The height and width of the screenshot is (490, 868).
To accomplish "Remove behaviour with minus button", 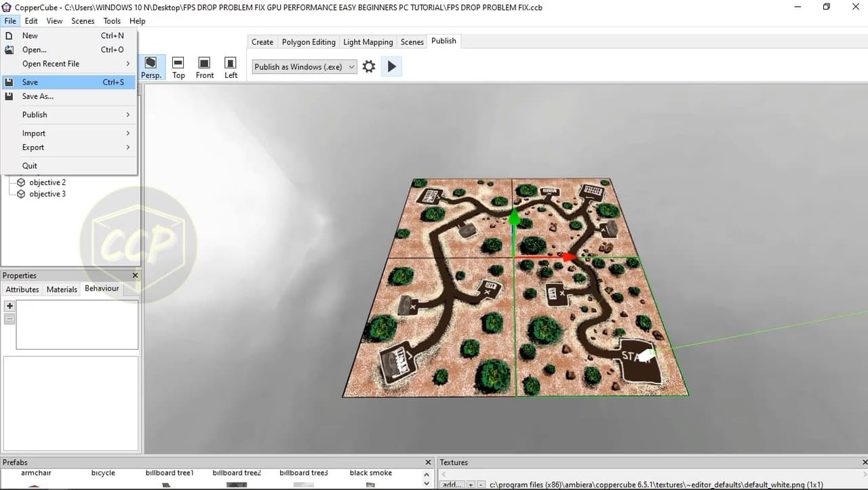I will point(9,319).
